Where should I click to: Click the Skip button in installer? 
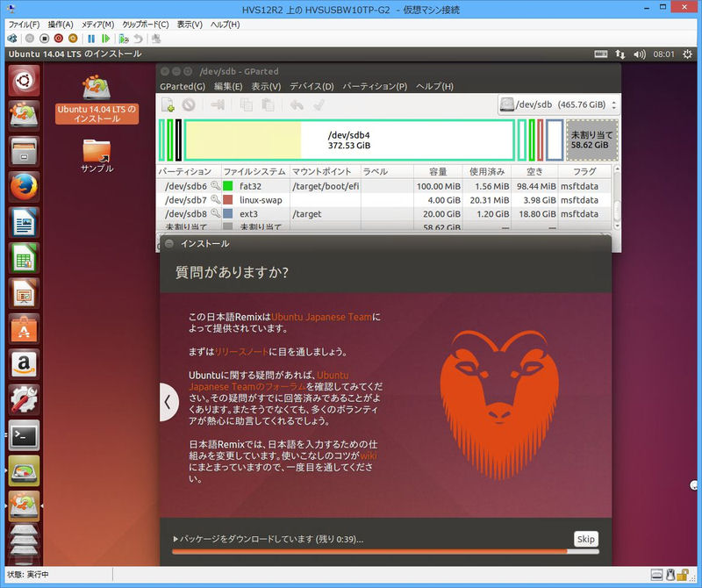coord(585,539)
